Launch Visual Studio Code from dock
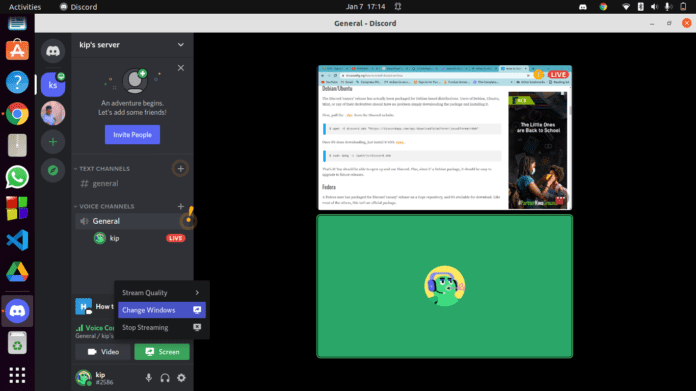 [x=17, y=240]
